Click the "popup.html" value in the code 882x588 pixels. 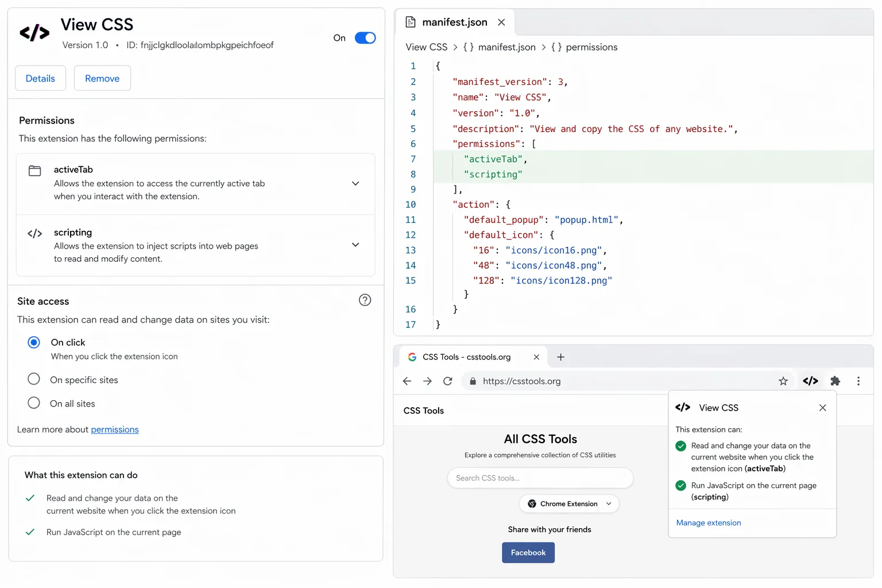(586, 220)
